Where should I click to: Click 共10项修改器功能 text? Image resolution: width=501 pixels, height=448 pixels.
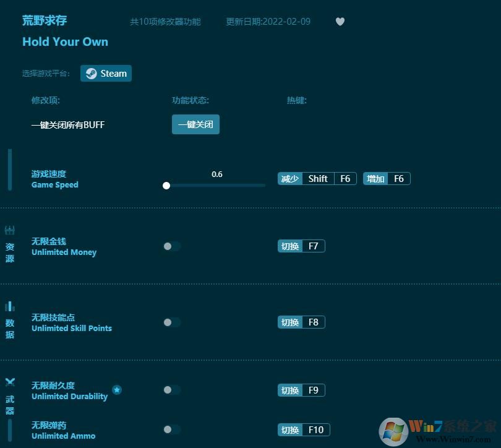coord(165,22)
